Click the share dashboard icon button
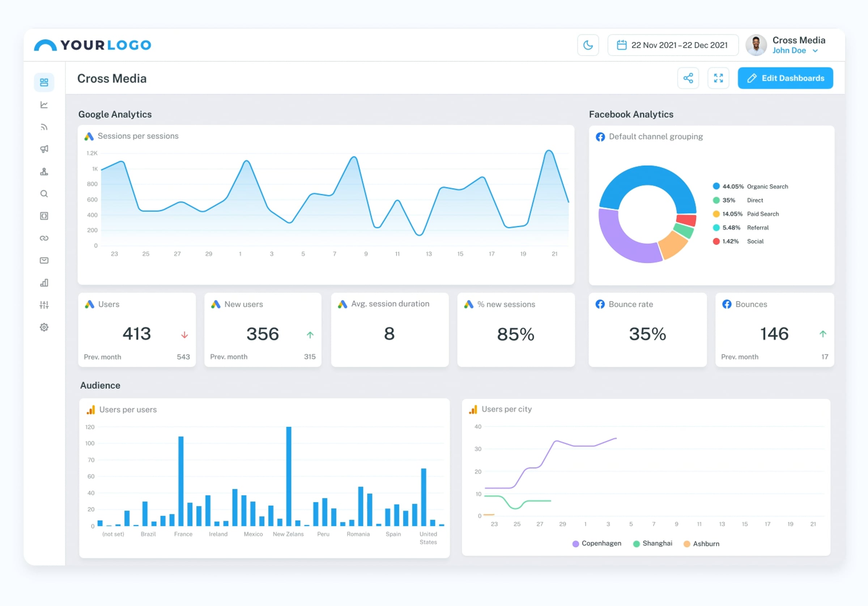The height and width of the screenshot is (606, 868). (x=688, y=78)
